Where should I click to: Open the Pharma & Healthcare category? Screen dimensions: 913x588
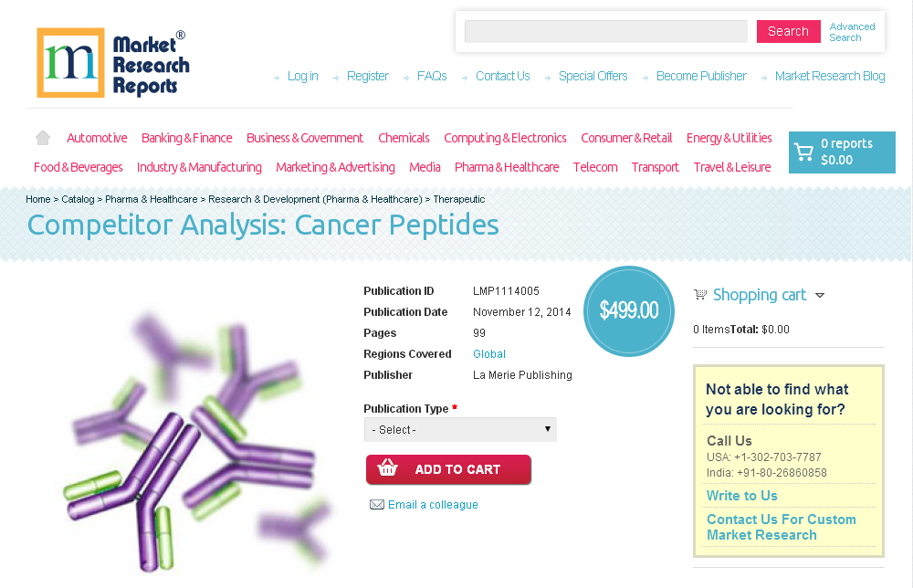[507, 167]
